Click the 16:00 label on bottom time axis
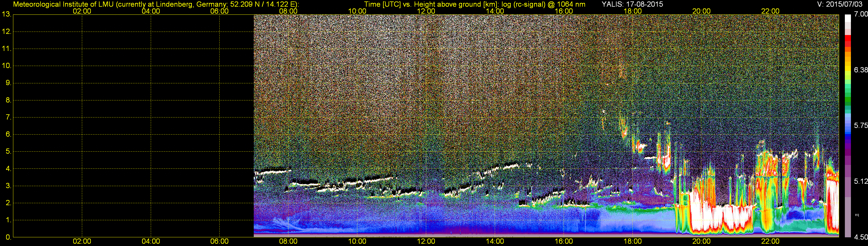868x246 pixels. pos(564,241)
